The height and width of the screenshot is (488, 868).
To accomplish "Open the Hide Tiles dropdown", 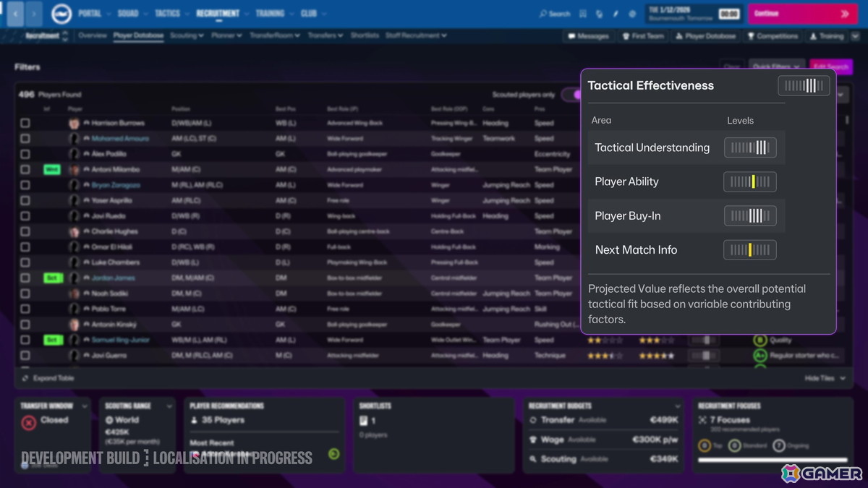I will click(825, 378).
